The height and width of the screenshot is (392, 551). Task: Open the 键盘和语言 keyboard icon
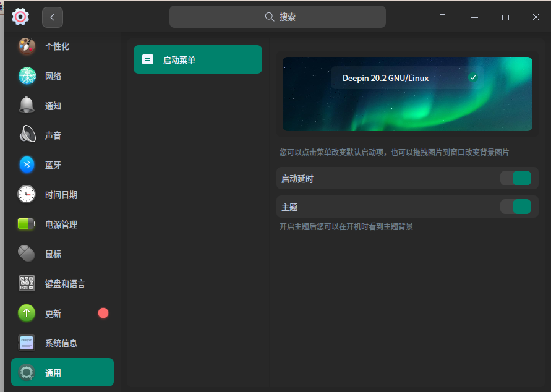click(27, 283)
